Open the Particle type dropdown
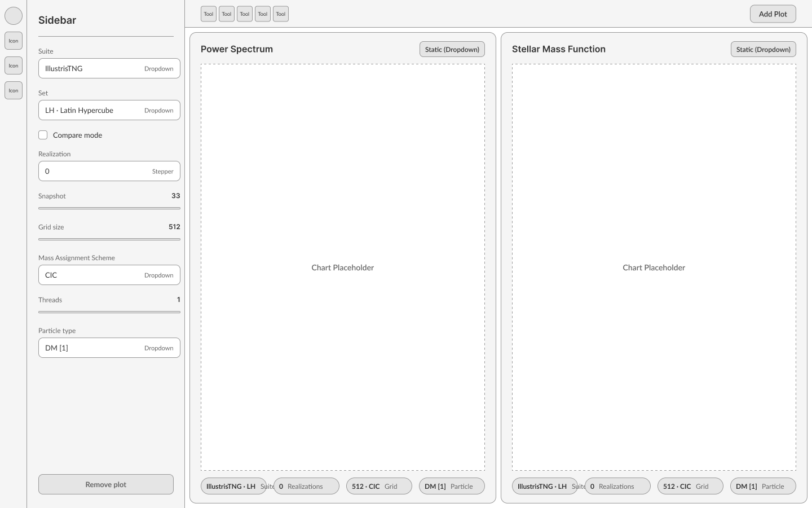Screen dimensions: 812x508 point(109,348)
